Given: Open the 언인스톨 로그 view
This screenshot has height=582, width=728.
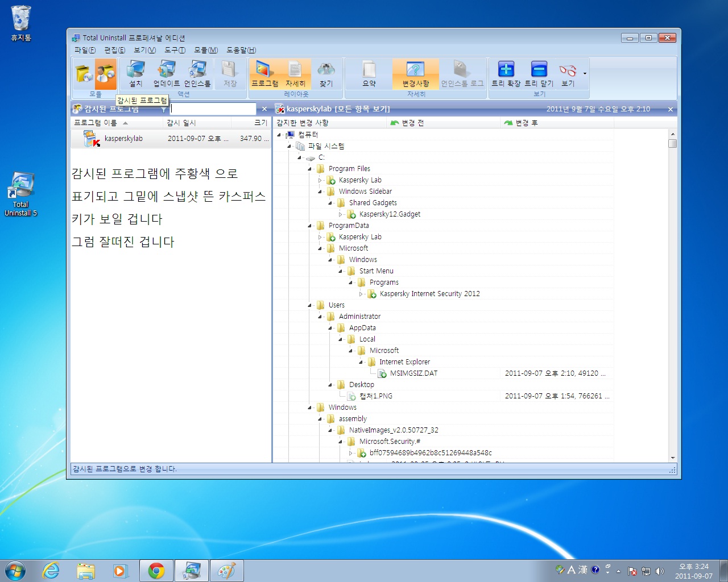Looking at the screenshot, I should tap(462, 74).
